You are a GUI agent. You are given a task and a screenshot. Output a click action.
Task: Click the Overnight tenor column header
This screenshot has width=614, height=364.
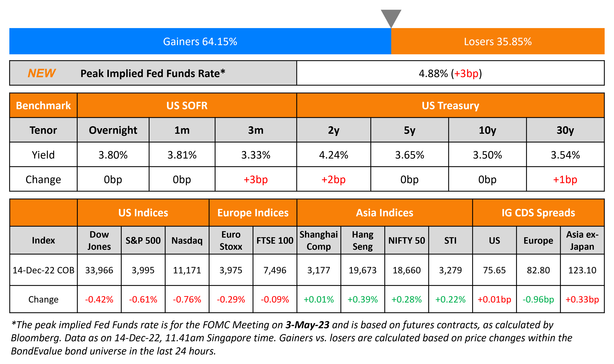tap(113, 130)
